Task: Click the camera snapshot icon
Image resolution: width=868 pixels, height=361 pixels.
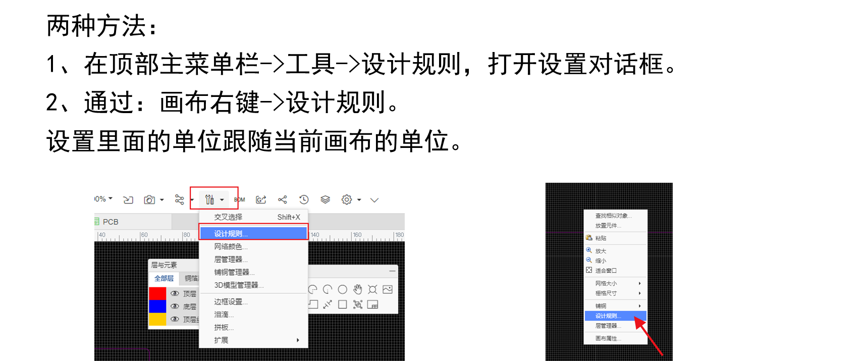Action: 149,200
